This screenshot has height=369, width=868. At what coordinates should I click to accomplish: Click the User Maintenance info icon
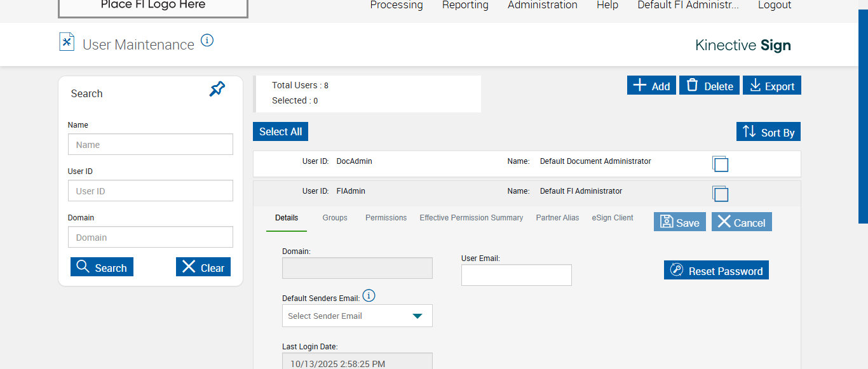click(207, 41)
